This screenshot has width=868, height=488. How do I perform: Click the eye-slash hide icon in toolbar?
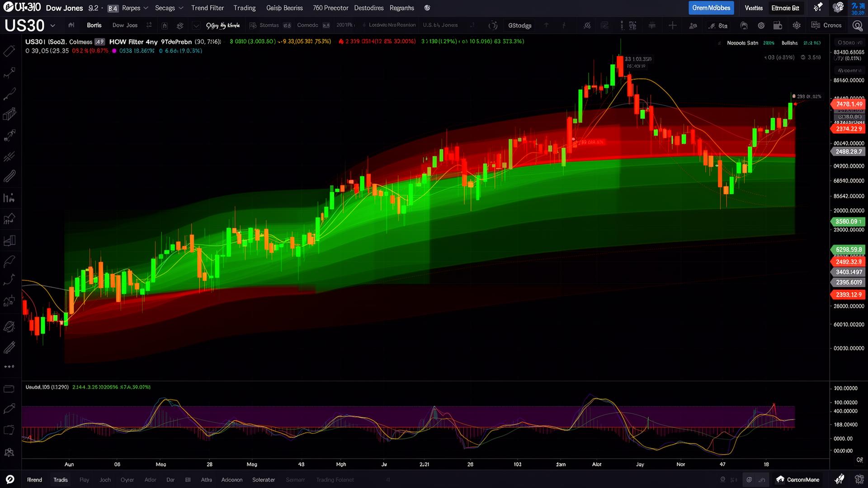tap(587, 26)
